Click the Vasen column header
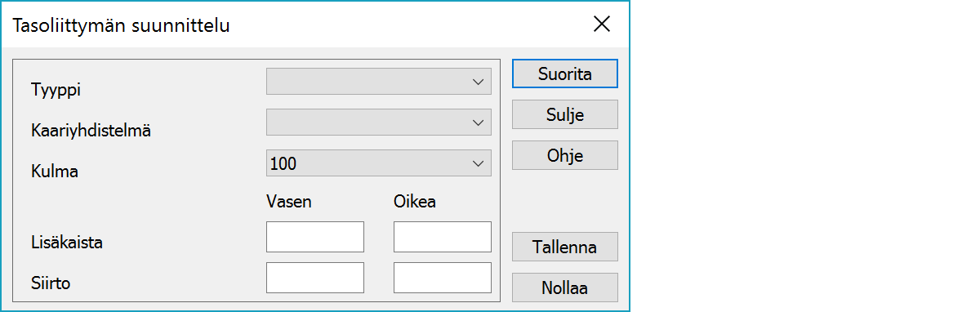Viewport: 980px width, 312px height. [x=289, y=202]
